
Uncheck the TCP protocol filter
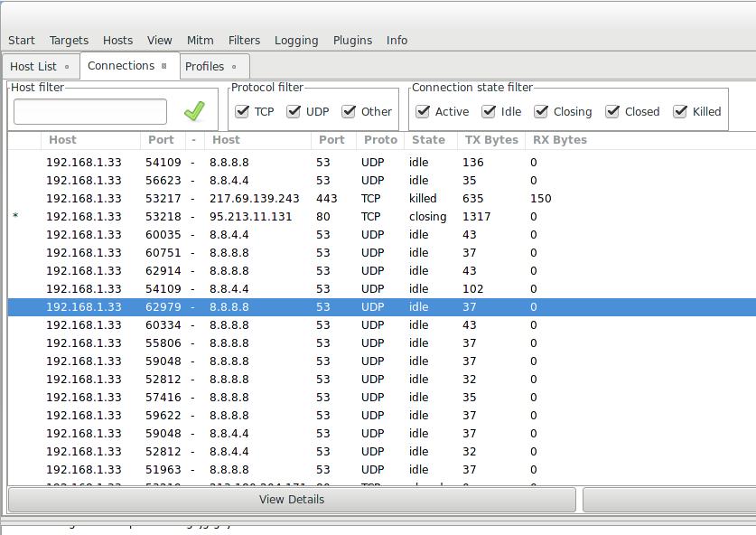pyautogui.click(x=242, y=111)
